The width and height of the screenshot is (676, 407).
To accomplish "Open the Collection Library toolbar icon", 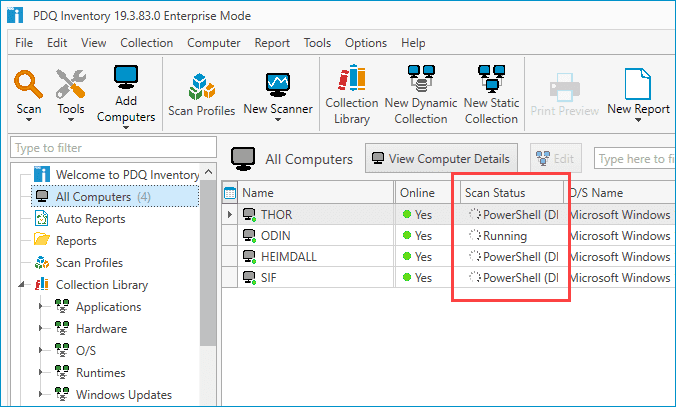I will [x=352, y=78].
